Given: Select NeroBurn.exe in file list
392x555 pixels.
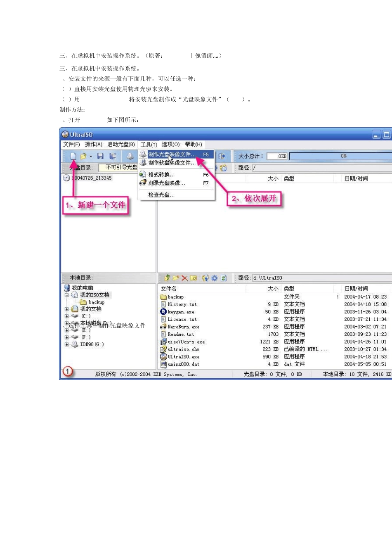Looking at the screenshot, I should point(183,327).
